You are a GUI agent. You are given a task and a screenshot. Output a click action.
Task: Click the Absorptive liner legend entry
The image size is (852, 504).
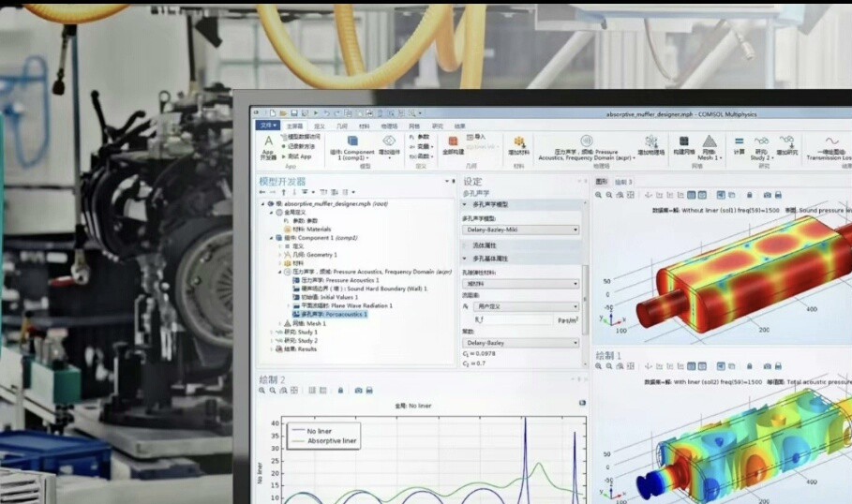point(324,441)
